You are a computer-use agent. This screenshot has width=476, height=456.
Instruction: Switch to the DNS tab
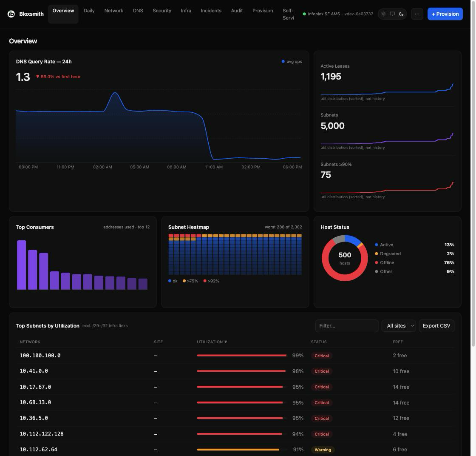pos(138,11)
